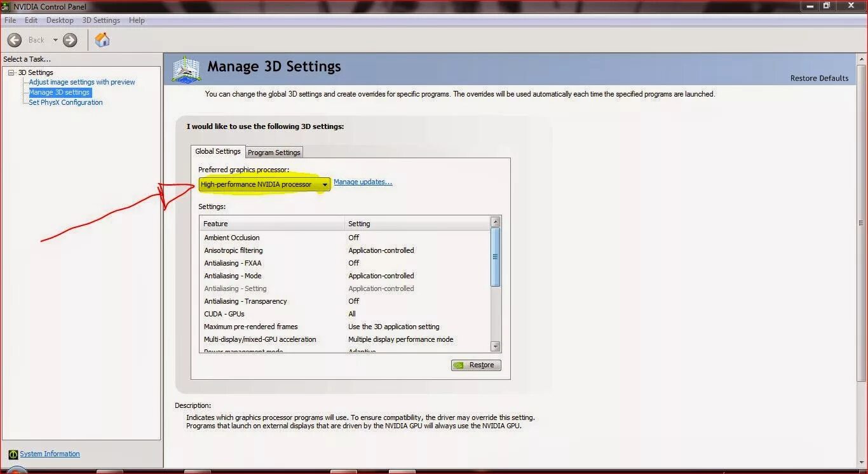Click the settings list scrollbar thumb
This screenshot has width=868, height=474.
pyautogui.click(x=496, y=257)
